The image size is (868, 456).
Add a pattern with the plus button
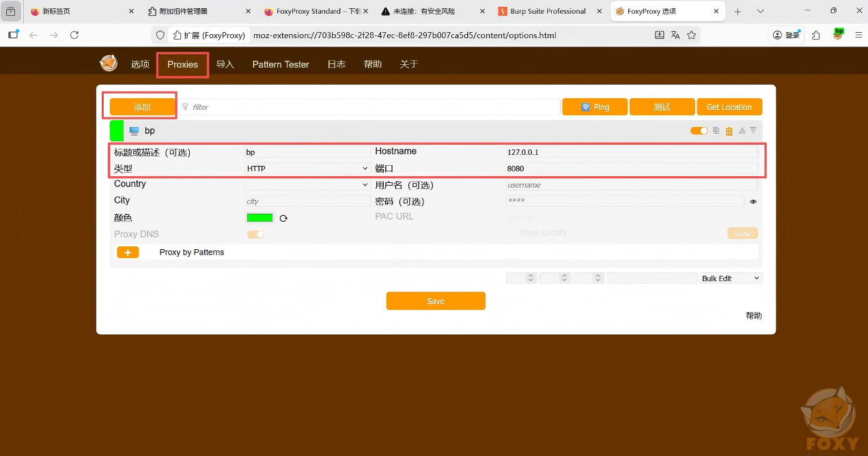128,253
